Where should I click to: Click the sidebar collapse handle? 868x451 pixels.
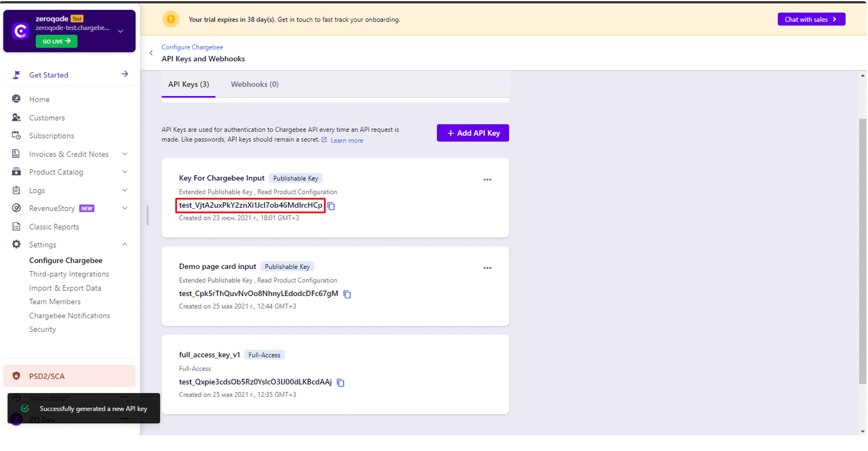tap(148, 216)
